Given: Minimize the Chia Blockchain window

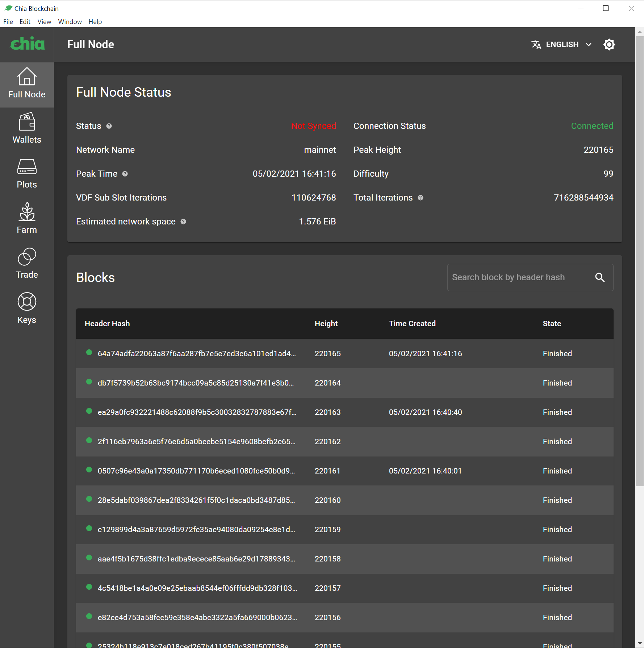Looking at the screenshot, I should [581, 8].
